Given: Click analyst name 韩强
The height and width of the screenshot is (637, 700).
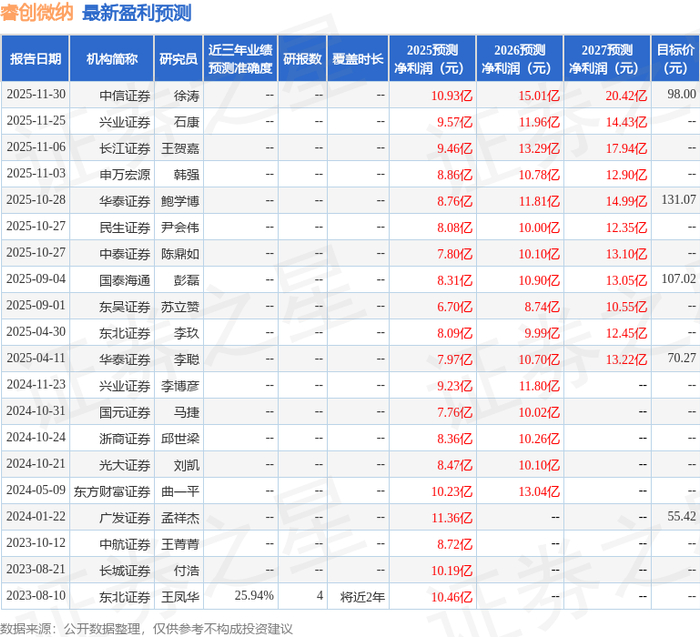Looking at the screenshot, I should 186,175.
